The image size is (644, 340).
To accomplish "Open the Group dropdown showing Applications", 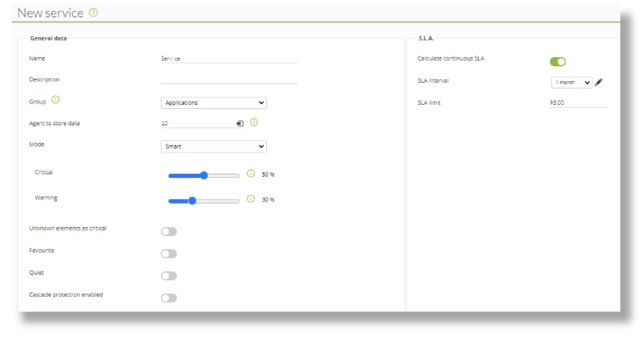I will 214,103.
